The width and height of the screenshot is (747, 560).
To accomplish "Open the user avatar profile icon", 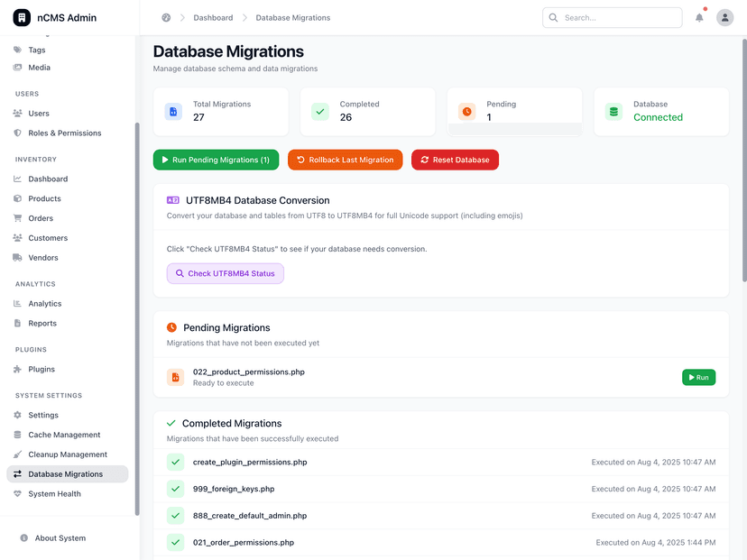I will click(x=724, y=18).
